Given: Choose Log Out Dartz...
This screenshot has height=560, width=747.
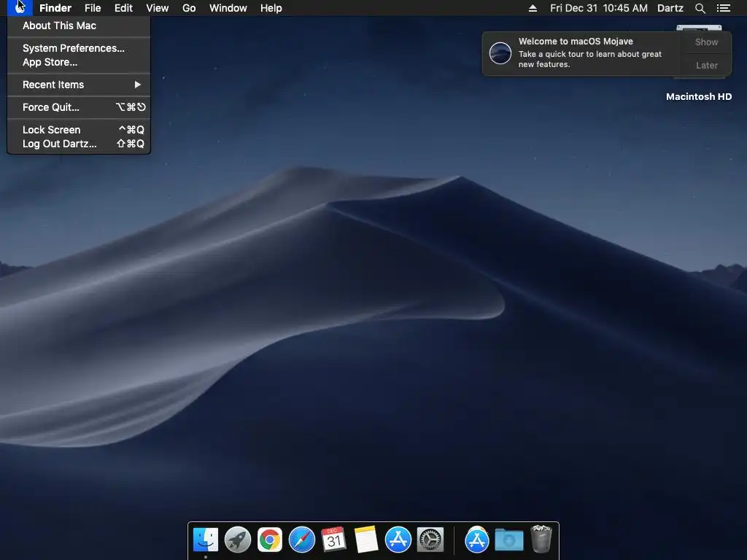Looking at the screenshot, I should [x=79, y=144].
